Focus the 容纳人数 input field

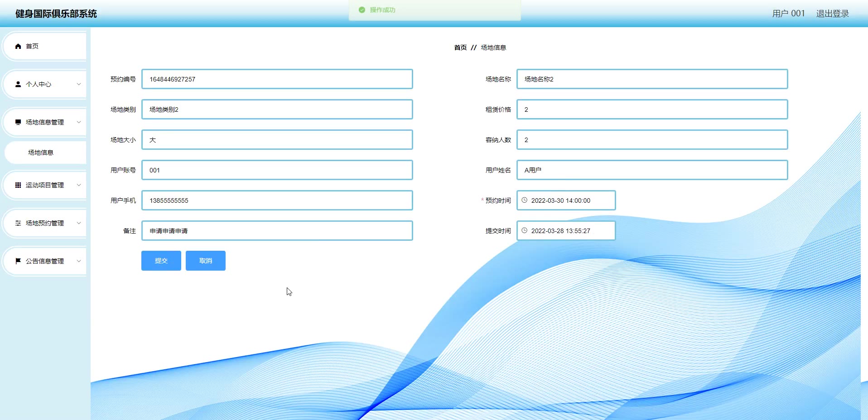point(652,140)
